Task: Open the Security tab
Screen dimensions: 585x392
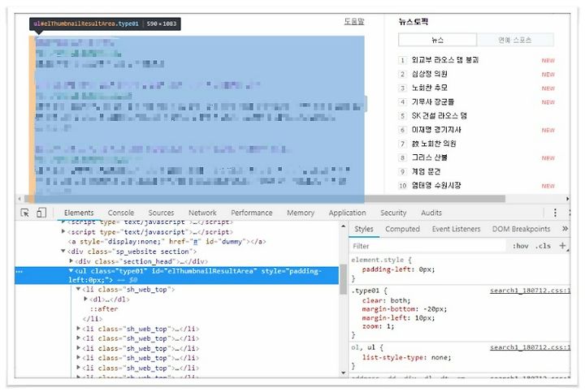Action: (x=393, y=213)
